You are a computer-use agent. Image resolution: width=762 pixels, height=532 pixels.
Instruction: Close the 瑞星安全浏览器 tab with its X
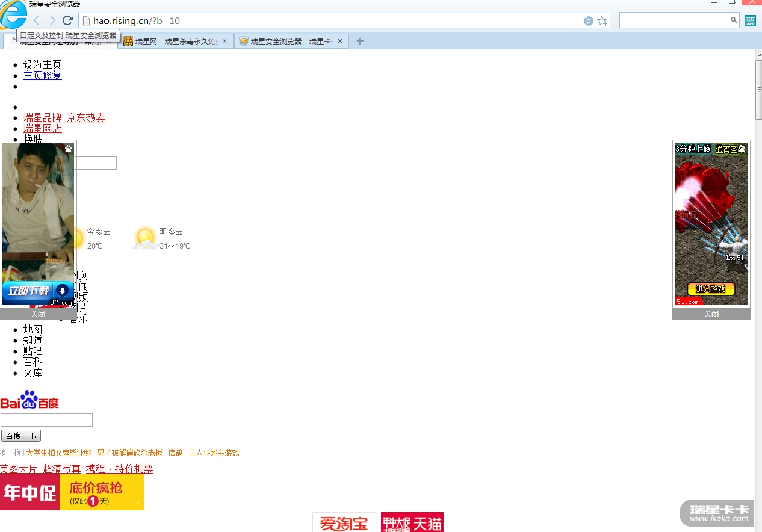click(x=340, y=41)
